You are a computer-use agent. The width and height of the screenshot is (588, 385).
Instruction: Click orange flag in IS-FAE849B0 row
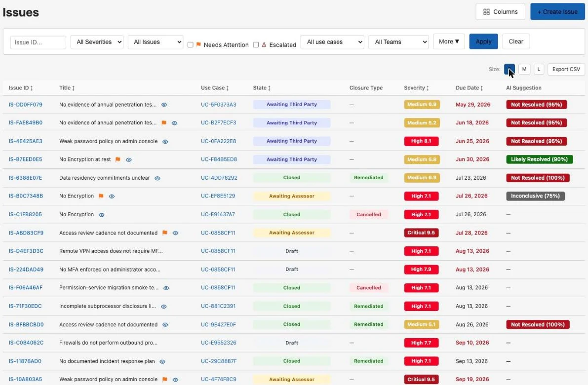point(164,123)
